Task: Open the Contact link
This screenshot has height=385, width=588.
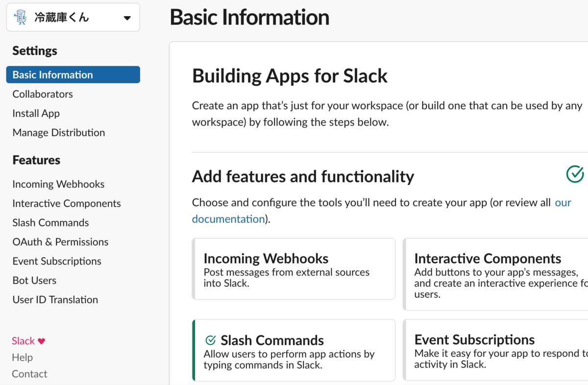Action: (x=29, y=374)
